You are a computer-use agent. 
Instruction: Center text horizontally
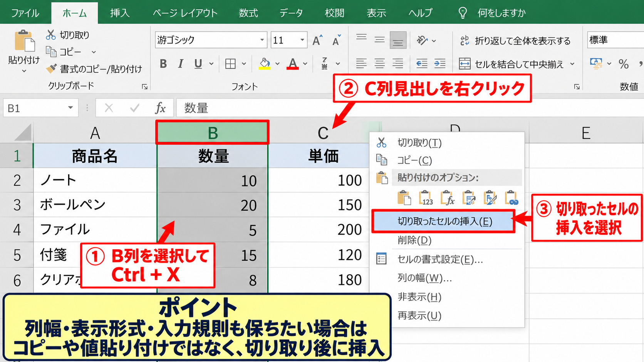(379, 63)
